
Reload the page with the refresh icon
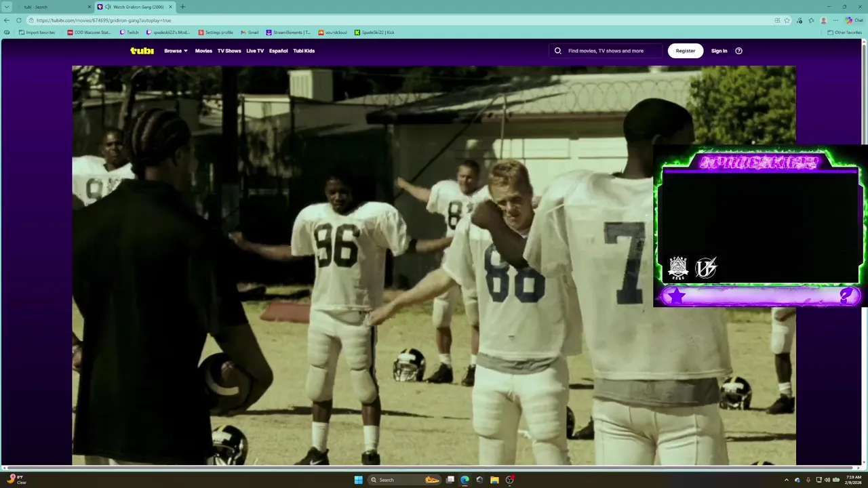click(19, 20)
